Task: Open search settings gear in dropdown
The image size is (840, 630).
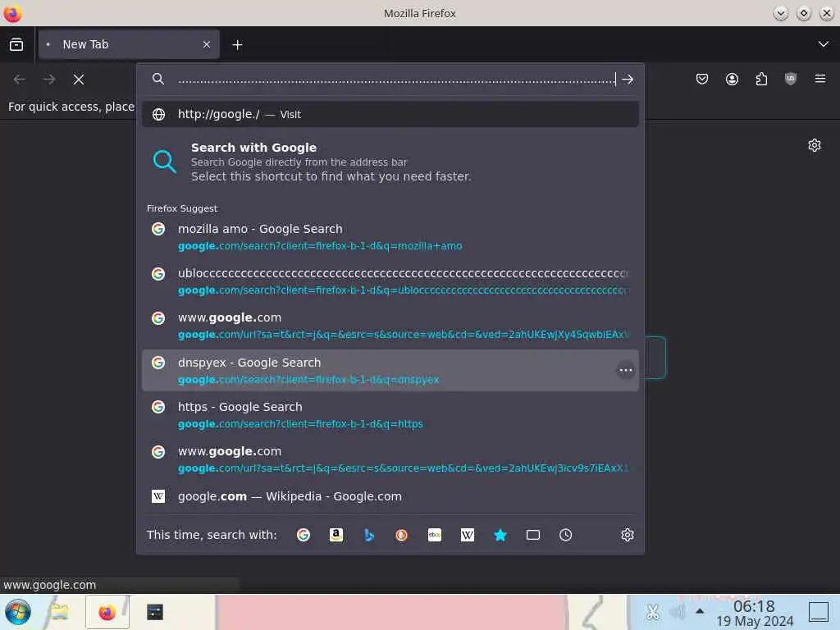Action: (628, 535)
